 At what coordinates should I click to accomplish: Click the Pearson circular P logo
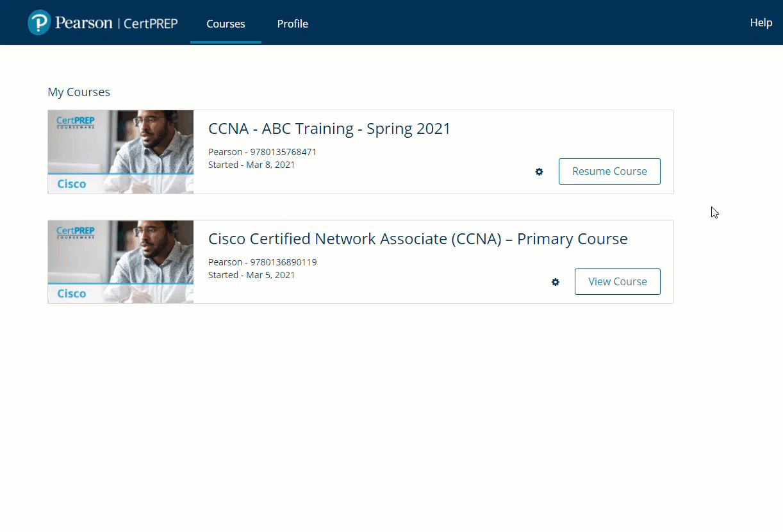[x=39, y=23]
